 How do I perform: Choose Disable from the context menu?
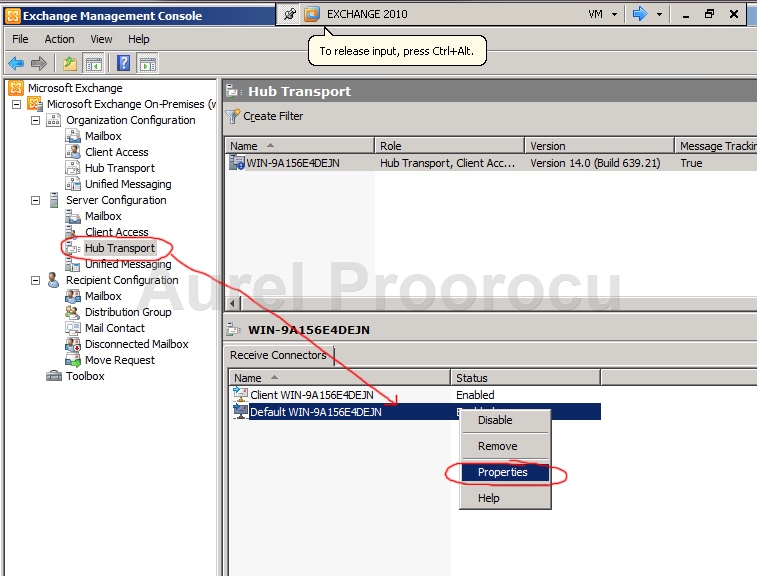click(x=505, y=420)
